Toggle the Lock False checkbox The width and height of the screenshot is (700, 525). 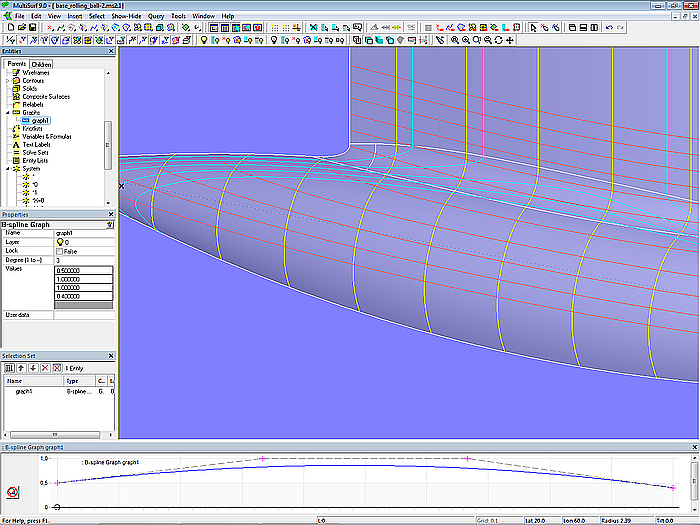point(60,251)
